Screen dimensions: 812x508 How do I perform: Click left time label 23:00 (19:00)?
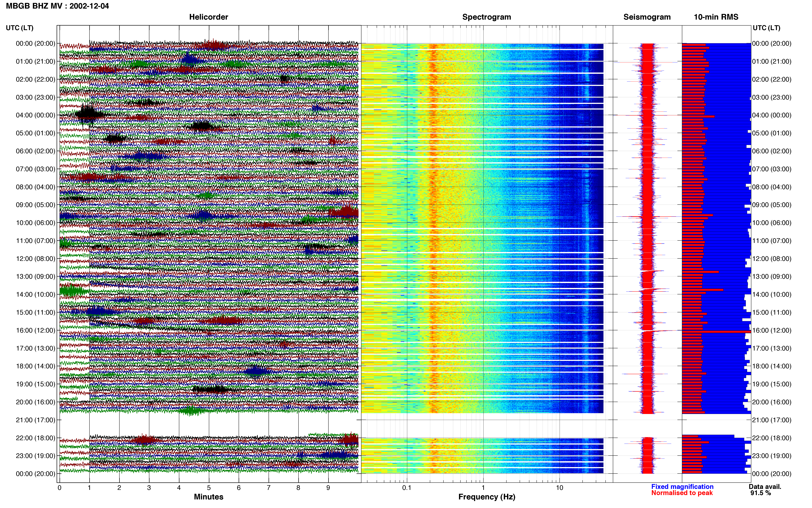pyautogui.click(x=36, y=456)
